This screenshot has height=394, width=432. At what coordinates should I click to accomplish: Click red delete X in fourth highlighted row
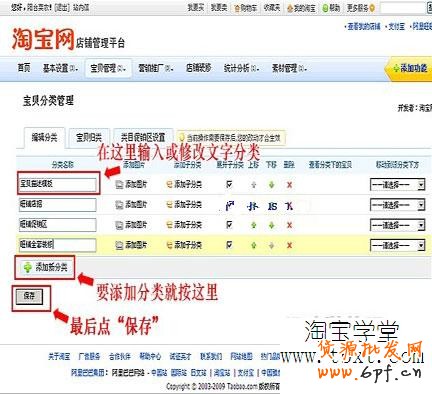(x=289, y=245)
